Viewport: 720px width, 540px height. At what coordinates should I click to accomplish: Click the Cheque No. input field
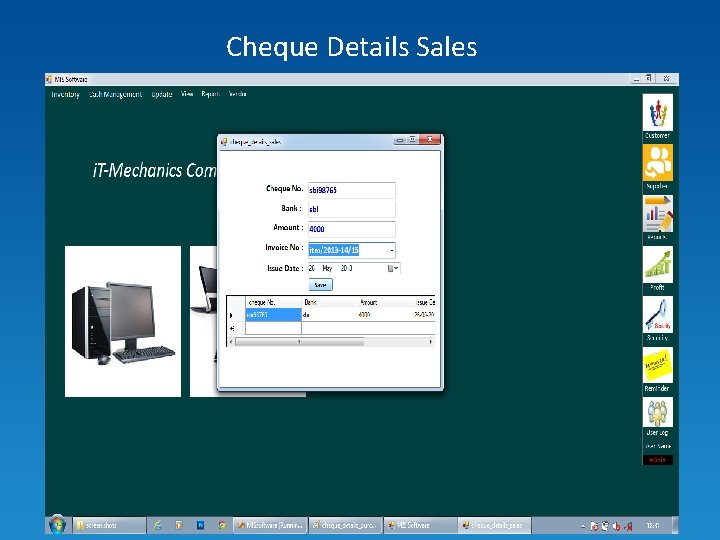pos(352,190)
